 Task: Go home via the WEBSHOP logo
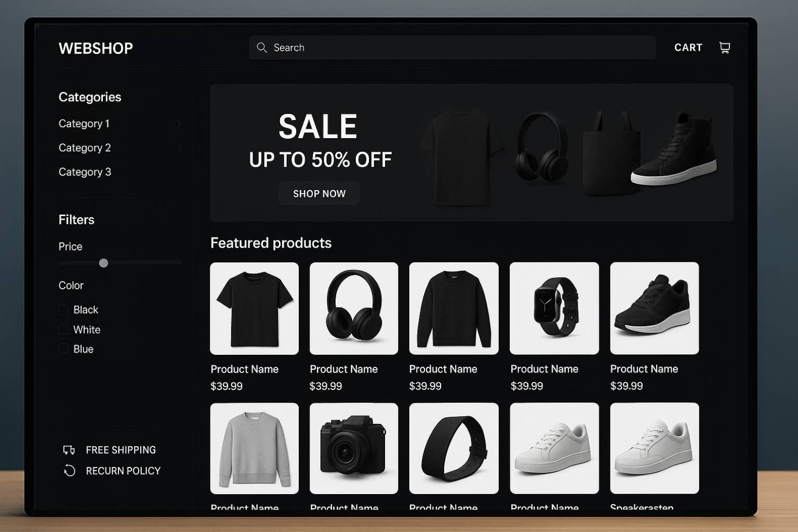point(96,48)
